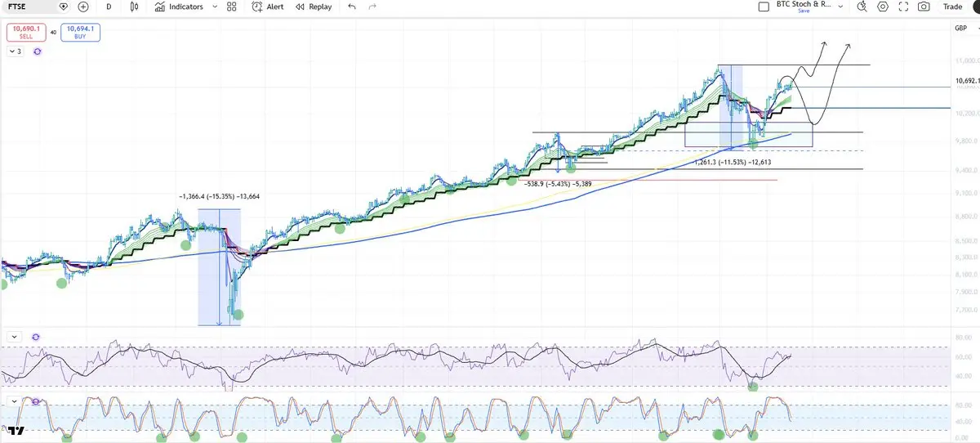
Task: Select the −1,366.4 (−15.35%) price range label
Action: click(x=220, y=197)
